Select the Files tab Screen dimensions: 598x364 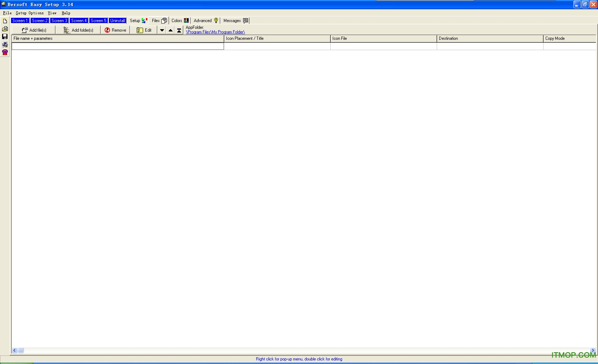(159, 21)
